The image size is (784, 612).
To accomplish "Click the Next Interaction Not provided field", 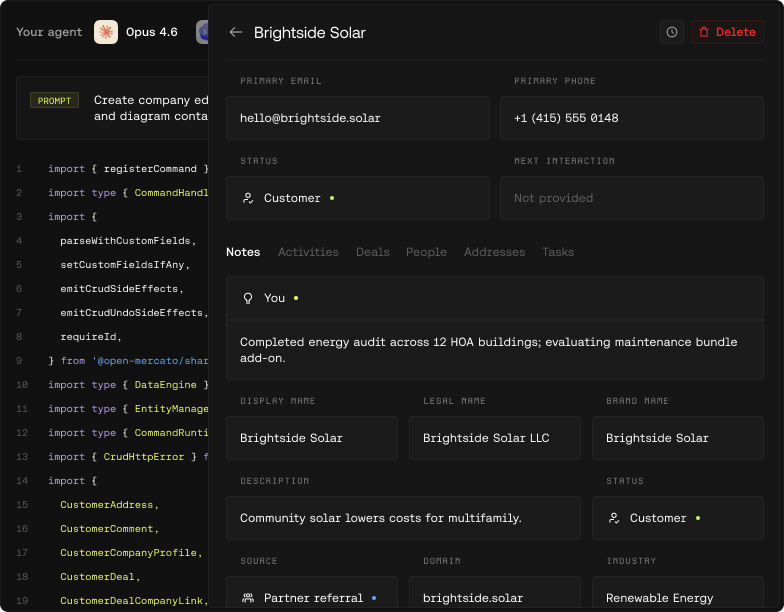I will click(x=632, y=198).
